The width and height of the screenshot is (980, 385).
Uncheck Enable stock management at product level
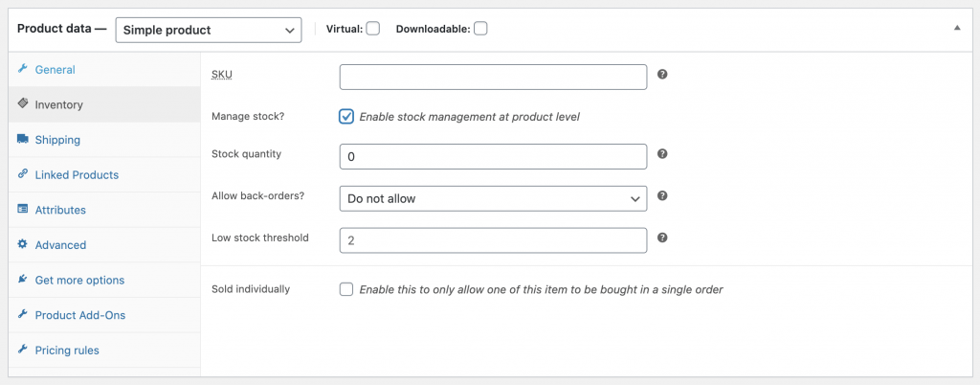click(x=346, y=116)
